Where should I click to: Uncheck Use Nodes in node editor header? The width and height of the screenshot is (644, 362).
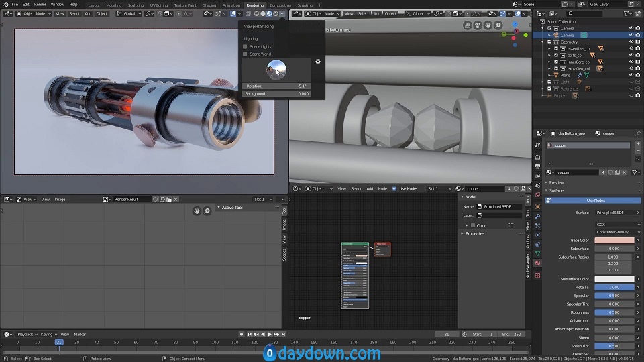(x=394, y=188)
